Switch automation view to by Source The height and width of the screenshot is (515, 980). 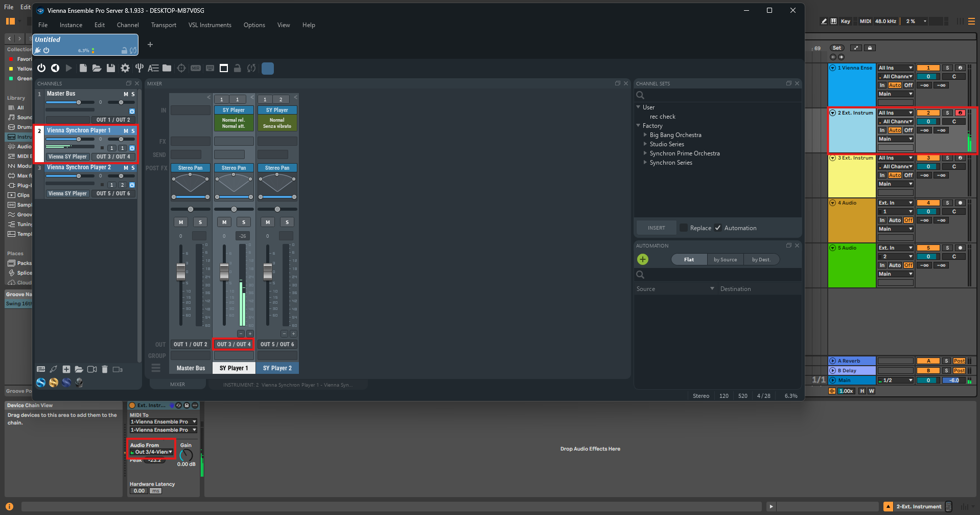point(726,260)
